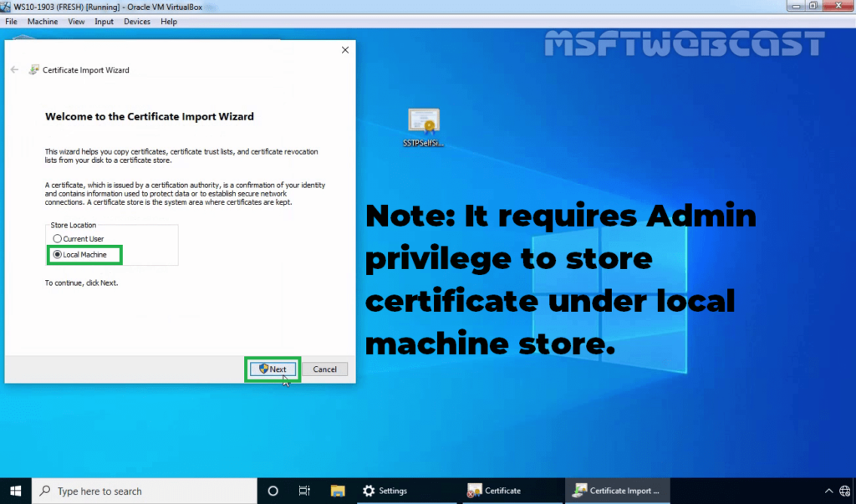Click the VirtualBox window title icon
Image resolution: width=856 pixels, height=504 pixels.
point(6,7)
